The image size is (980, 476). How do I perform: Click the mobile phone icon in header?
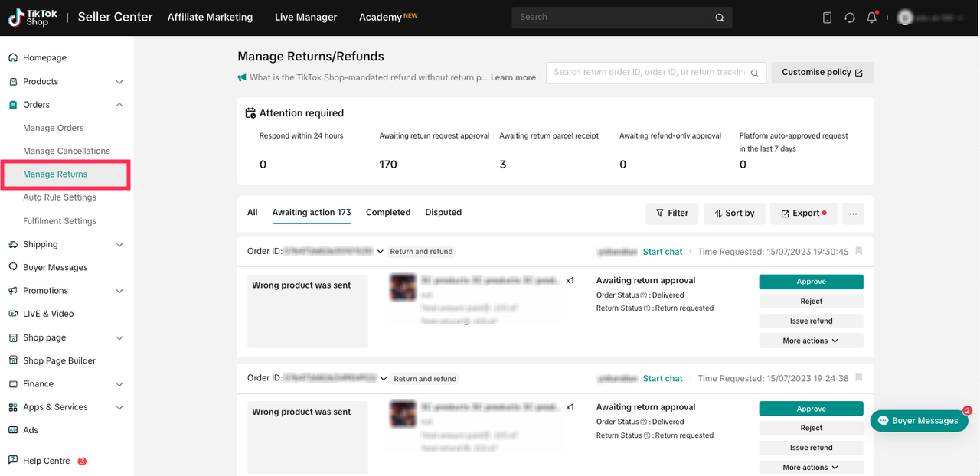[x=827, y=18]
